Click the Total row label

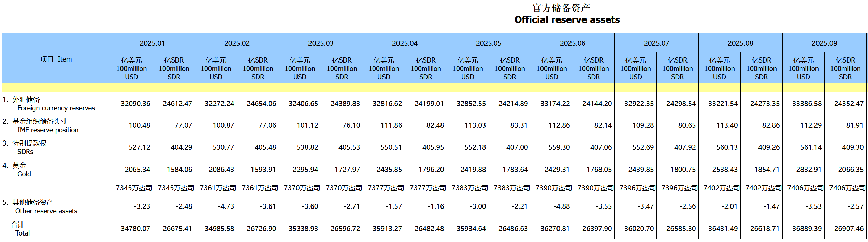(23, 233)
